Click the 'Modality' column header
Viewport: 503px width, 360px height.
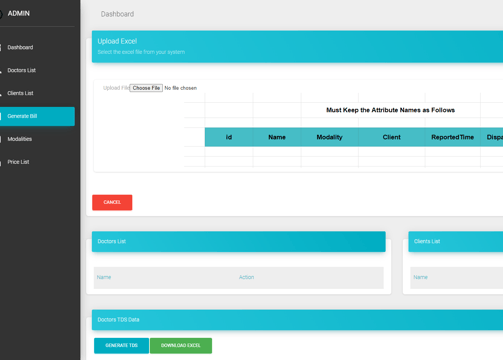pyautogui.click(x=329, y=137)
